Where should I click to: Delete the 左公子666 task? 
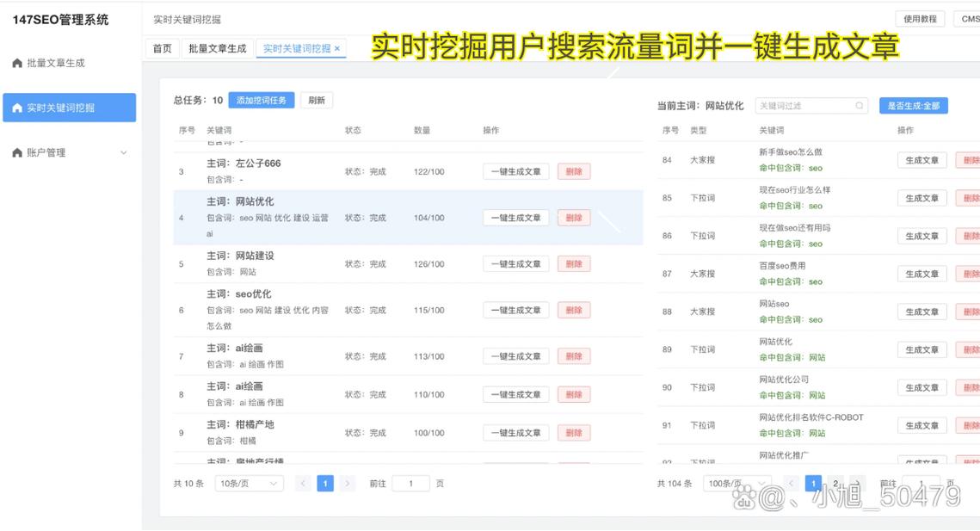(574, 171)
